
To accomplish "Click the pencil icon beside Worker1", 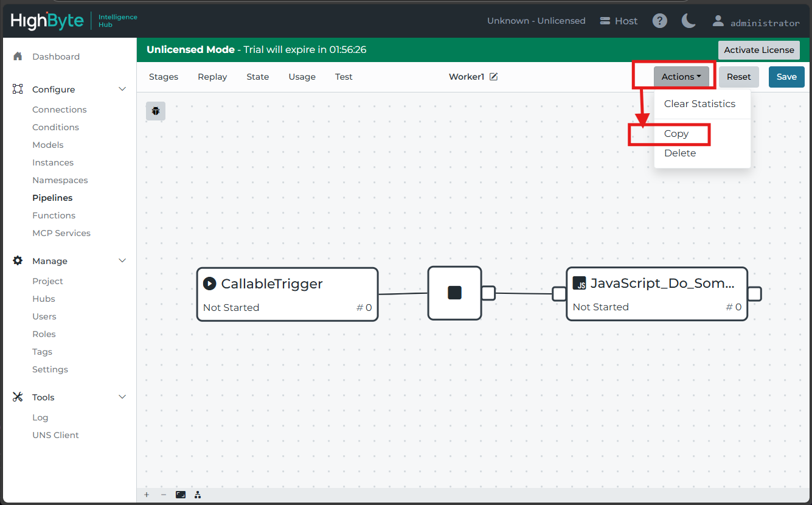I will click(494, 77).
